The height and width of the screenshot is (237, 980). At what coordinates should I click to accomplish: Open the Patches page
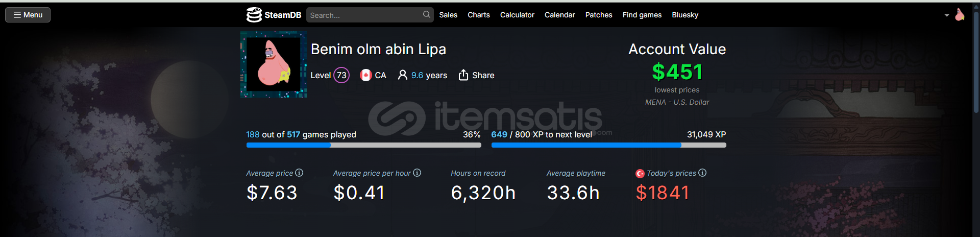click(x=599, y=15)
